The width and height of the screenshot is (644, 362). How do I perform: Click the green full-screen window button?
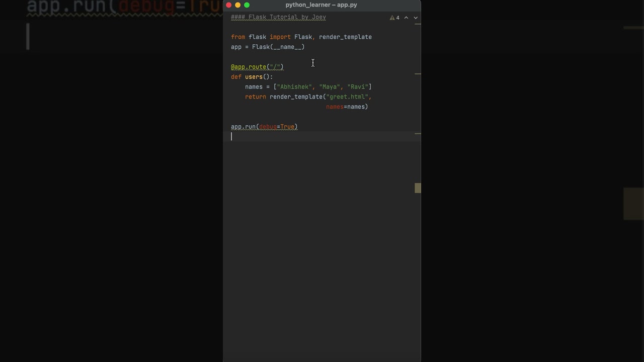(x=247, y=5)
